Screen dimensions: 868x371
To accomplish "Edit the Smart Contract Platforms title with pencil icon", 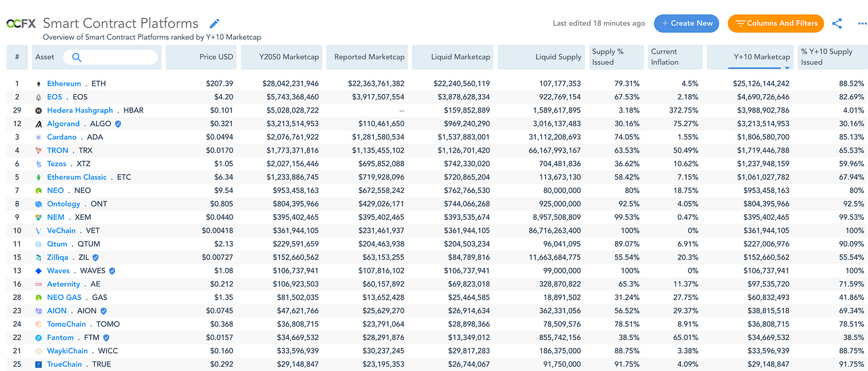I will tap(215, 24).
